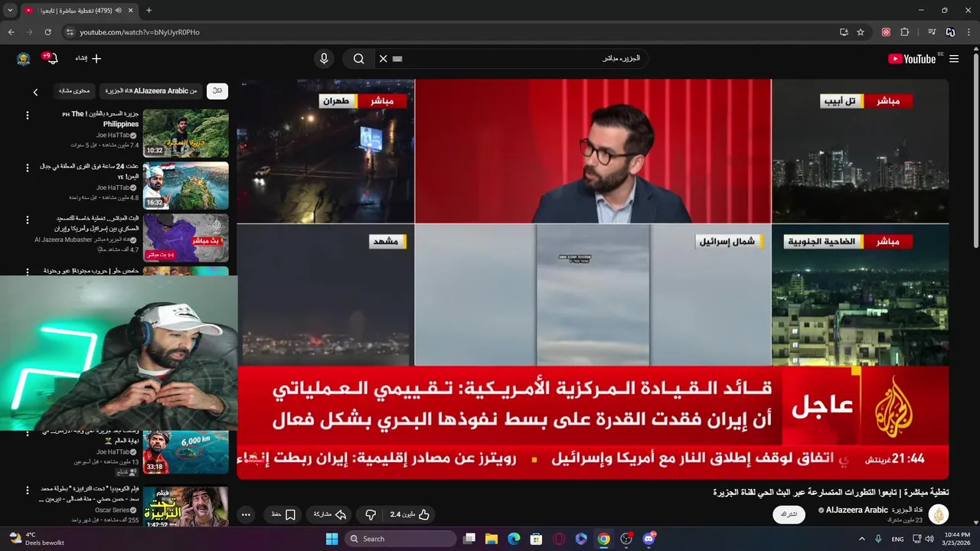Click the Subscribe (اشتراك) button

point(789,514)
